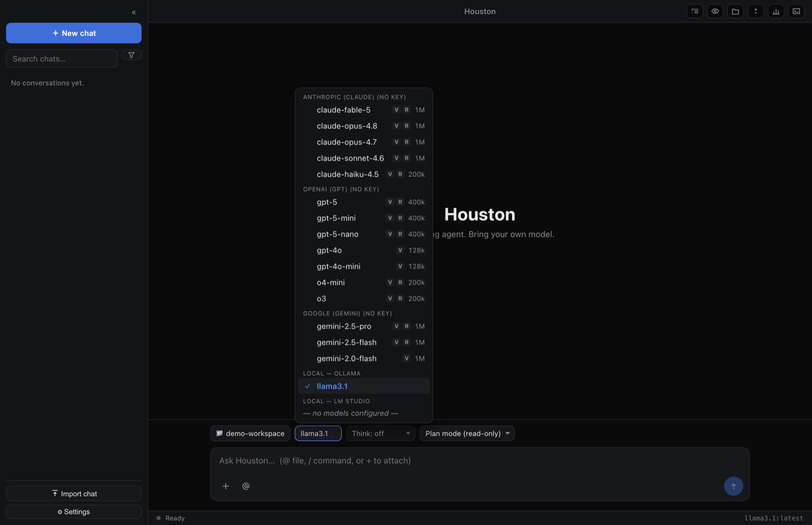Screen dimensions: 812x525
Task: Click the checkmark next to llama3.1
Action: (x=308, y=386)
